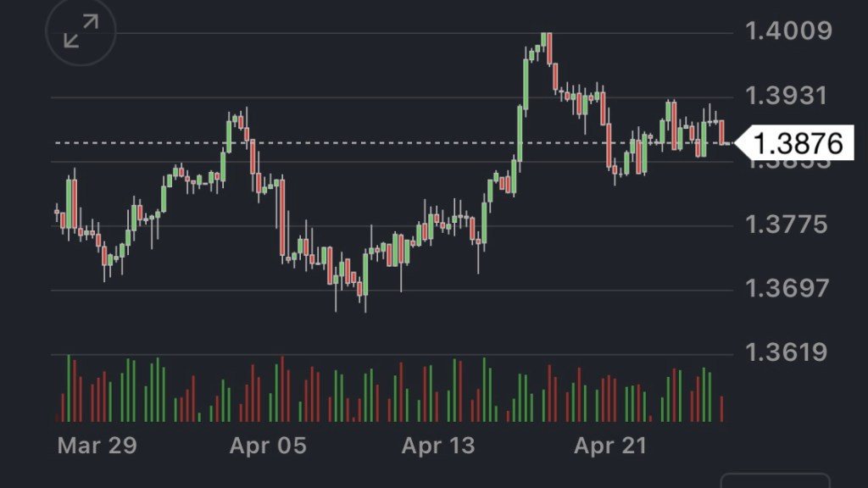This screenshot has height=488, width=868.
Task: Click the first tall green volume bar at left
Action: tap(69, 388)
